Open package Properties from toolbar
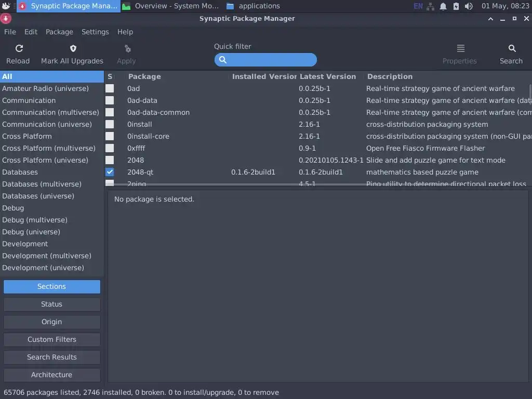The image size is (532, 399). (460, 54)
